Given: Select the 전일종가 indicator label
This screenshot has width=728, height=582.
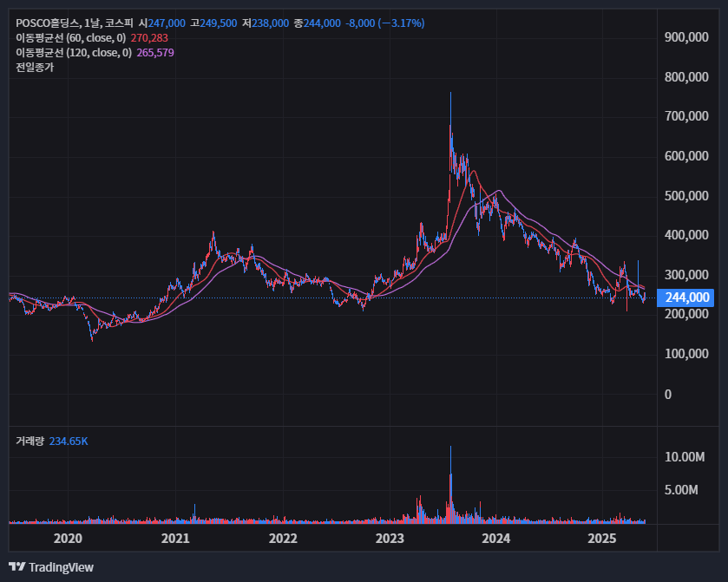Looking at the screenshot, I should pyautogui.click(x=35, y=68).
